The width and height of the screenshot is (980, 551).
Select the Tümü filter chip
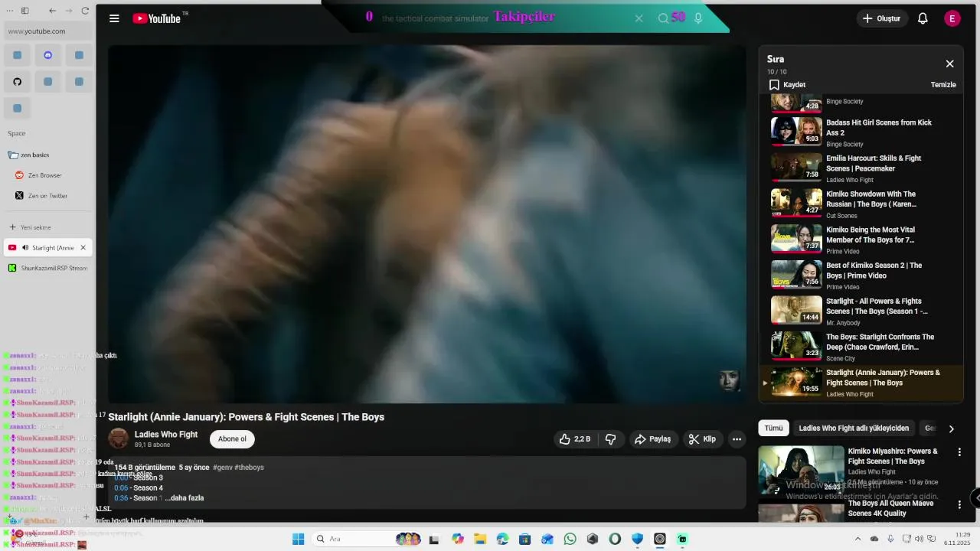(x=773, y=429)
